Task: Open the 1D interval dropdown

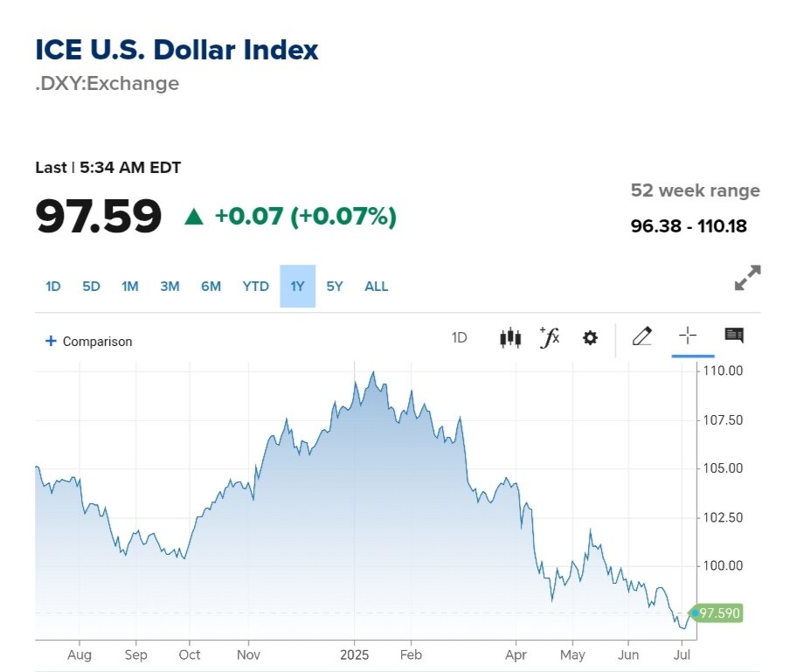Action: [x=460, y=338]
